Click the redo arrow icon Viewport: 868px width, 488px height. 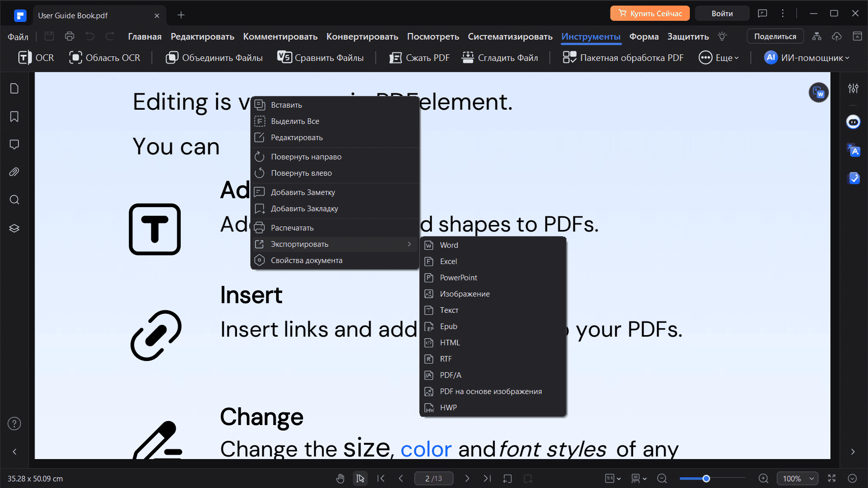110,36
